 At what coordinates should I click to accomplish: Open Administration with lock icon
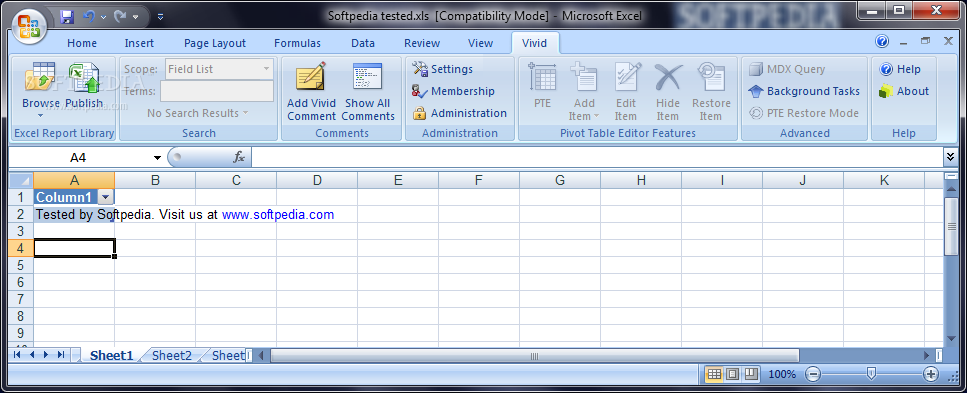point(459,113)
